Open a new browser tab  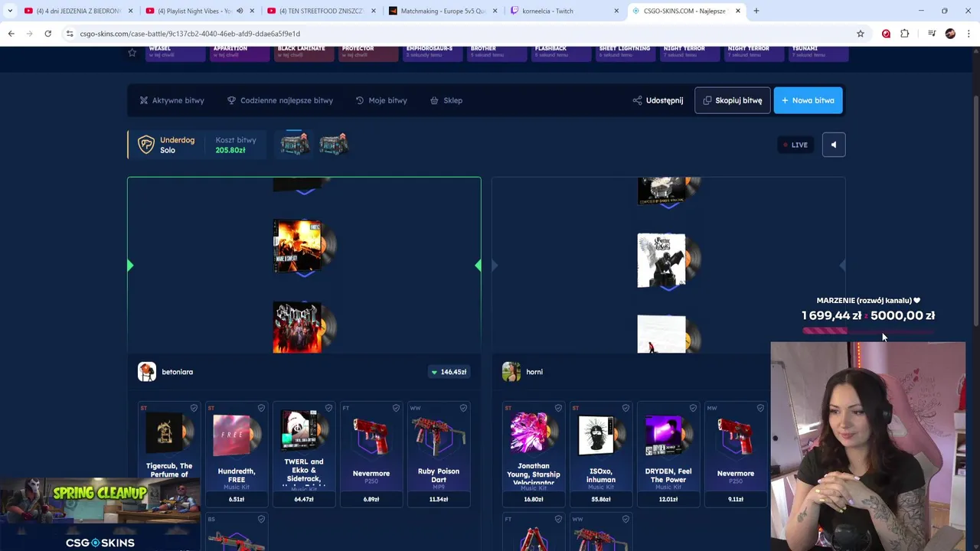756,11
